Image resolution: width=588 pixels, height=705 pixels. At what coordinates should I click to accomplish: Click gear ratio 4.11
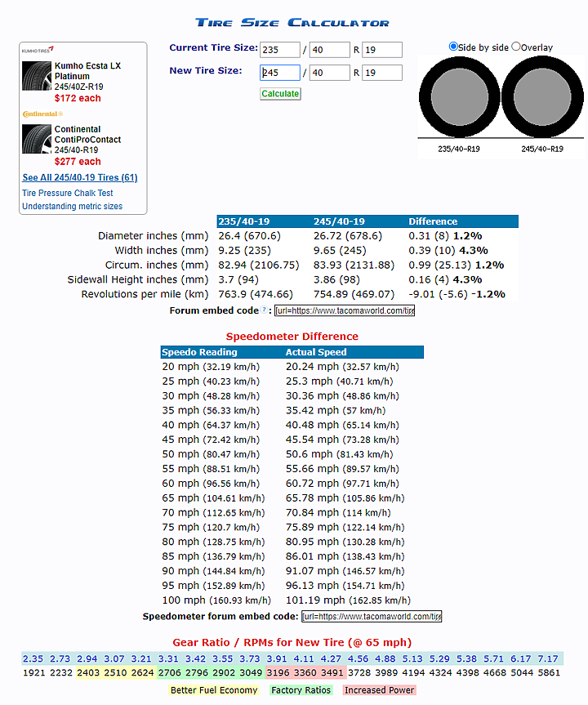click(x=304, y=658)
